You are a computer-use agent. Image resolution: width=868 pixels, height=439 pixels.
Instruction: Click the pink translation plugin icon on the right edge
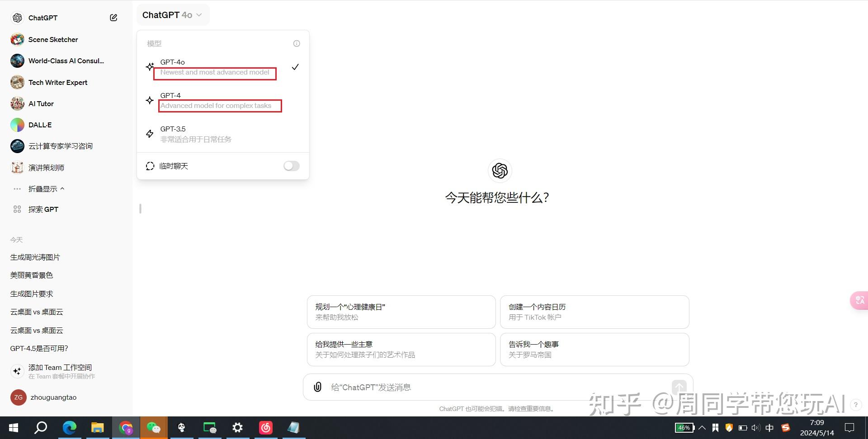click(x=859, y=300)
